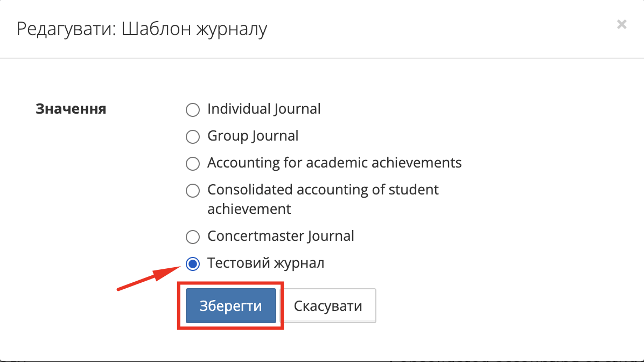Click the Group Journal label text
The image size is (644, 362).
coord(253,136)
